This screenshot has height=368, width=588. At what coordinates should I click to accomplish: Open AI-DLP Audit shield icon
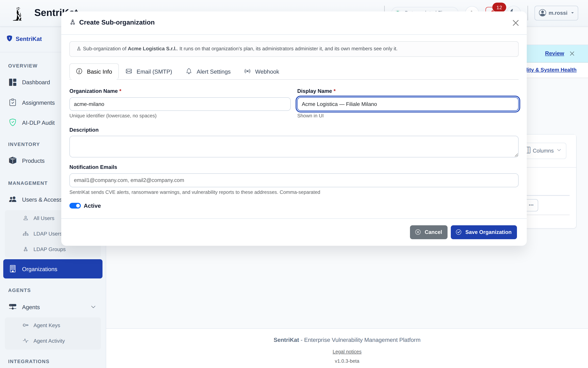point(13,122)
